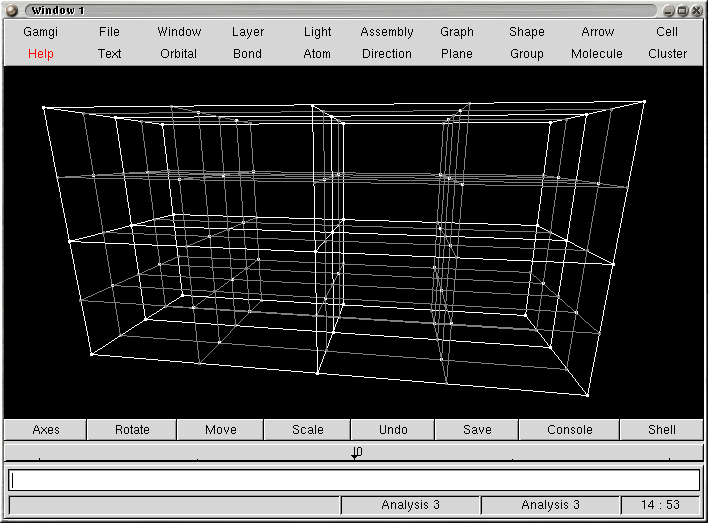The image size is (708, 523).
Task: Activate the Move button
Action: point(220,430)
